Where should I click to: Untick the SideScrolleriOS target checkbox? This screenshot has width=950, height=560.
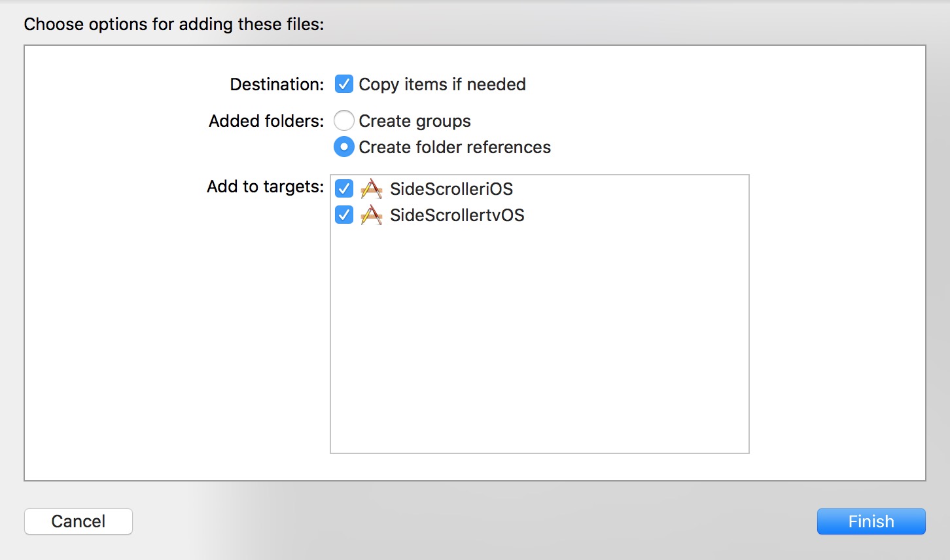point(344,189)
